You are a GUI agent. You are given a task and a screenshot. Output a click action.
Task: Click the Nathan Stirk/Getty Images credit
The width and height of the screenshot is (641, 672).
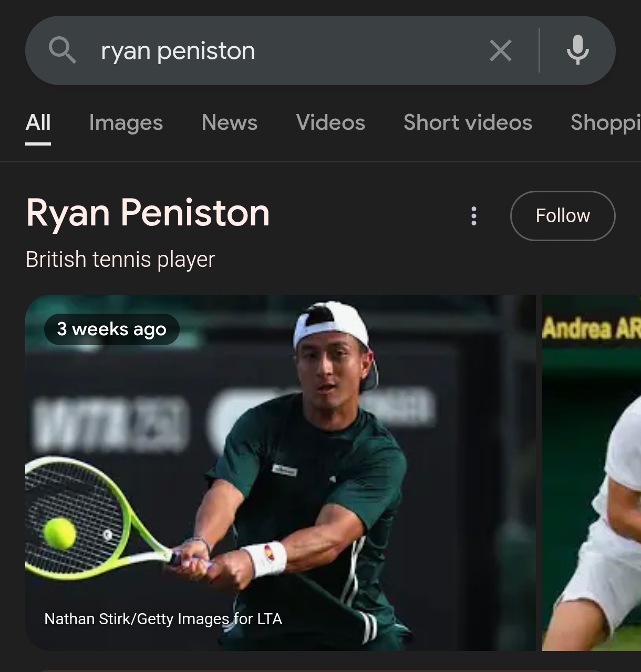pyautogui.click(x=163, y=619)
